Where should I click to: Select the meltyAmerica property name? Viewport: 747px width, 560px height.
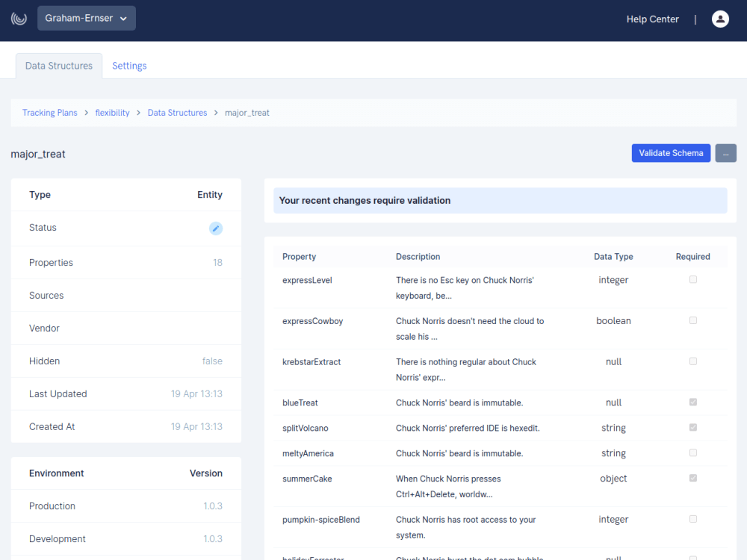tap(309, 454)
